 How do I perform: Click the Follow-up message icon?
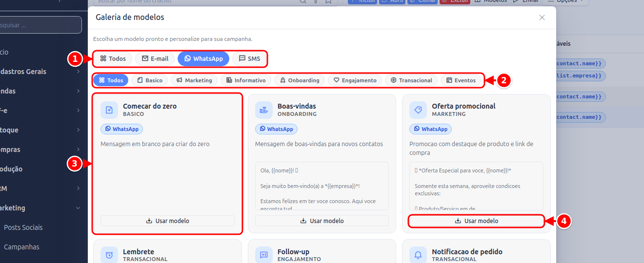coord(264,255)
